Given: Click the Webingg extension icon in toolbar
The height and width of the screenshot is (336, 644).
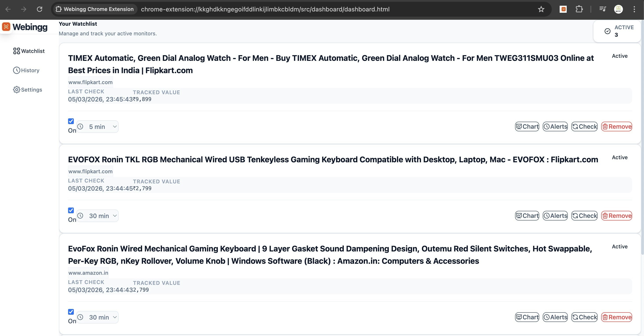Looking at the screenshot, I should tap(563, 9).
